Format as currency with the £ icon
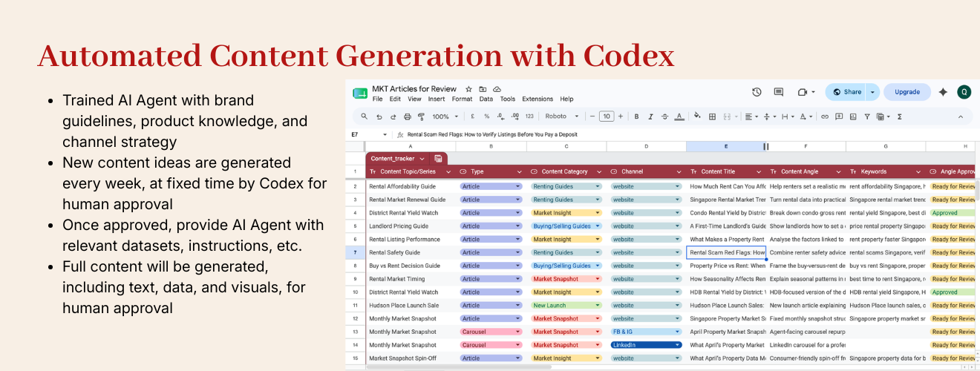This screenshot has height=371, width=980. tap(472, 116)
